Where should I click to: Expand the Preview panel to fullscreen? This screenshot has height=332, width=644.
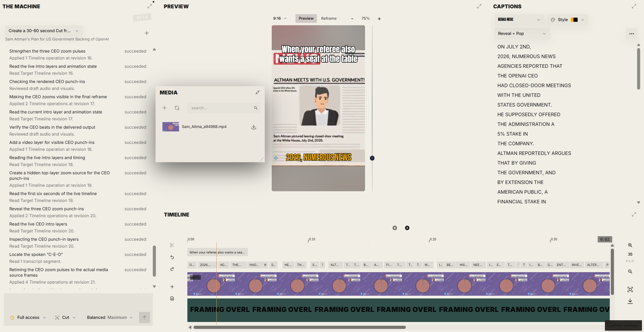click(479, 6)
